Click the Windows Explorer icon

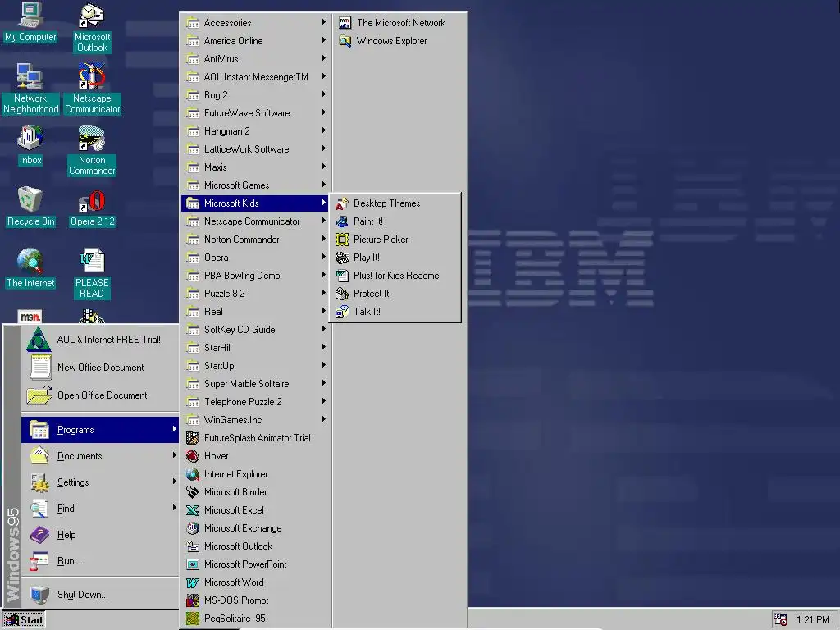coord(345,41)
